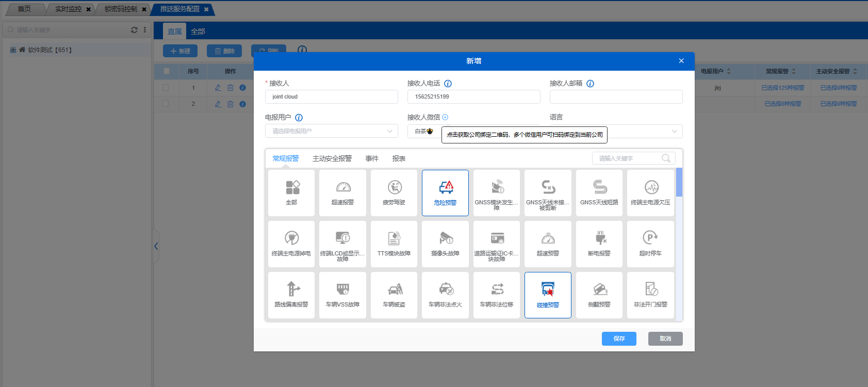Tick the checkbox for row 1
This screenshot has width=868, height=387.
pos(166,88)
